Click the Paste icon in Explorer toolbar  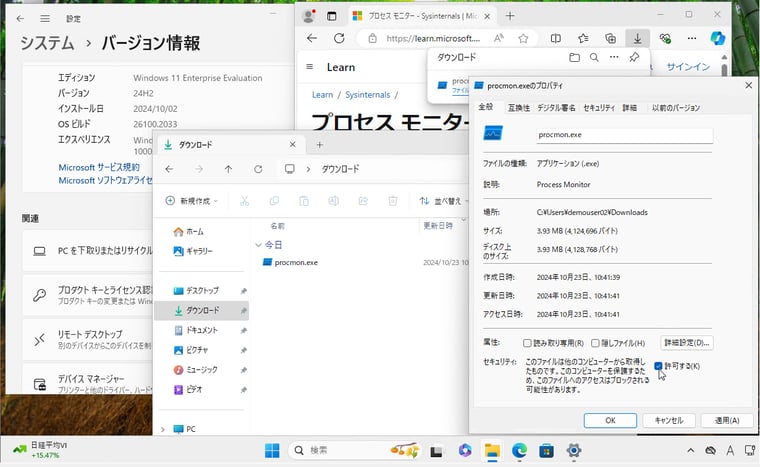(304, 201)
